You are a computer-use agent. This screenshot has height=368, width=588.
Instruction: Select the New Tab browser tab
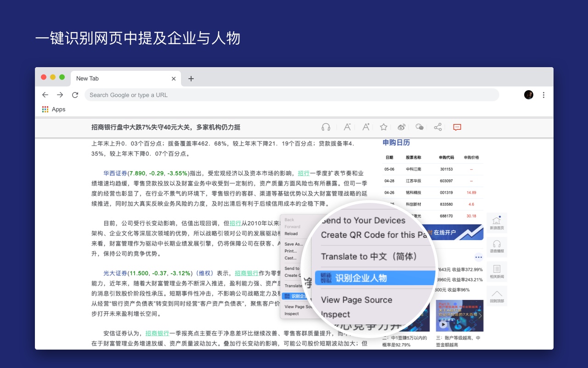(126, 79)
